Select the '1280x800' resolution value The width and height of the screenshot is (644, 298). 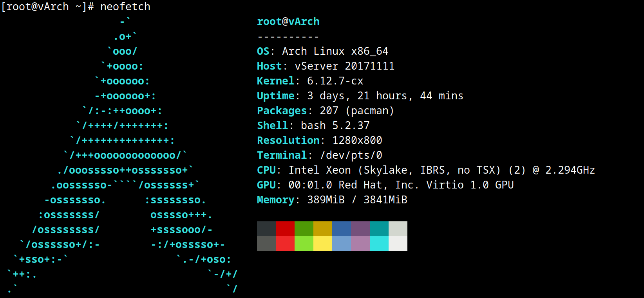[357, 140]
